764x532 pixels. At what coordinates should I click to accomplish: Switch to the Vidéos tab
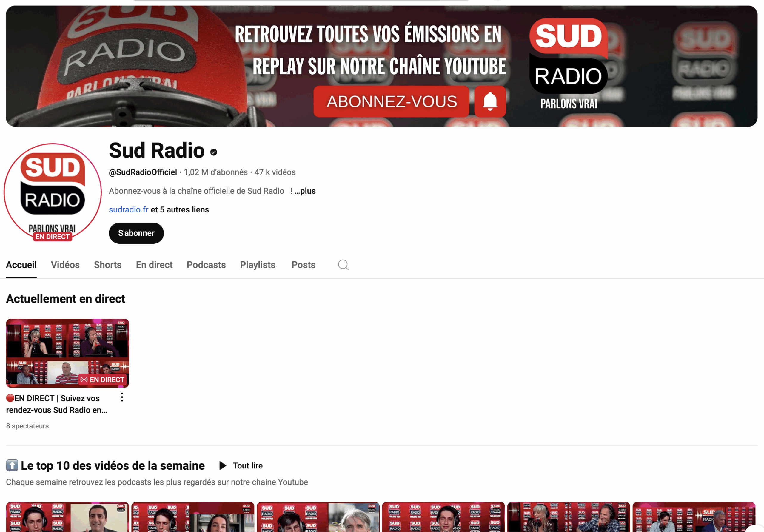pyautogui.click(x=65, y=265)
